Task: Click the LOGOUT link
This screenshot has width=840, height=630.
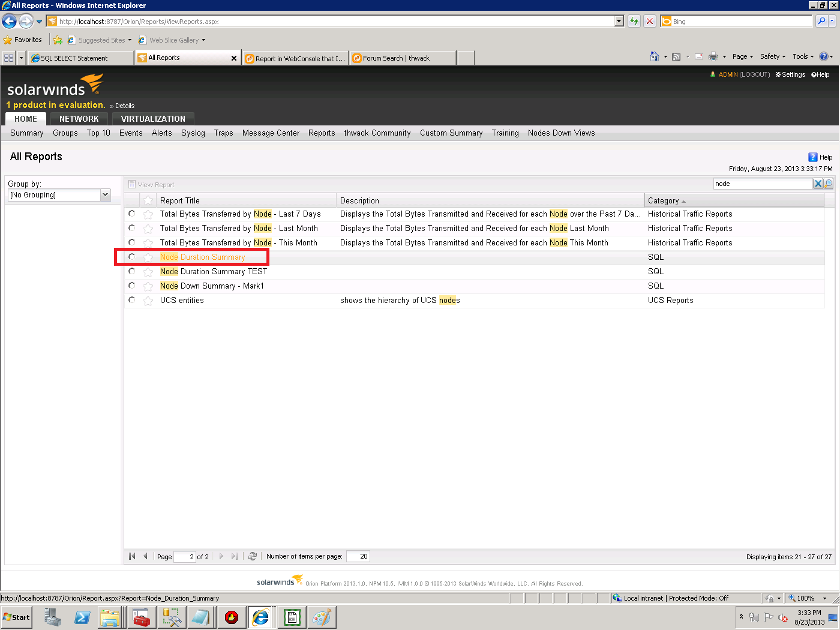Action: [x=755, y=74]
